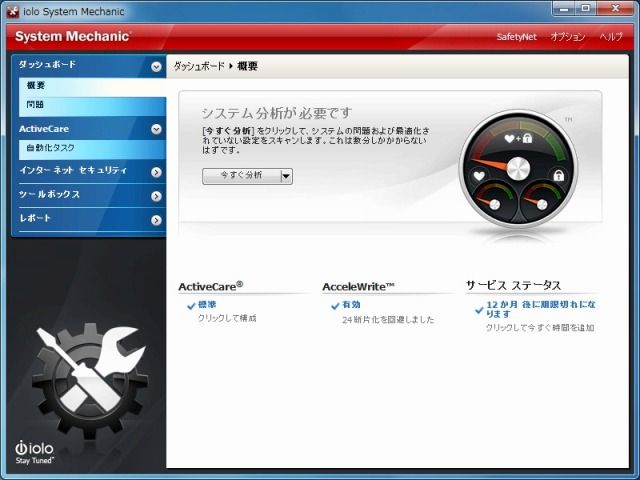The height and width of the screenshot is (480, 640).
Task: Click the サービス ステータス heading
Action: [x=513, y=285]
